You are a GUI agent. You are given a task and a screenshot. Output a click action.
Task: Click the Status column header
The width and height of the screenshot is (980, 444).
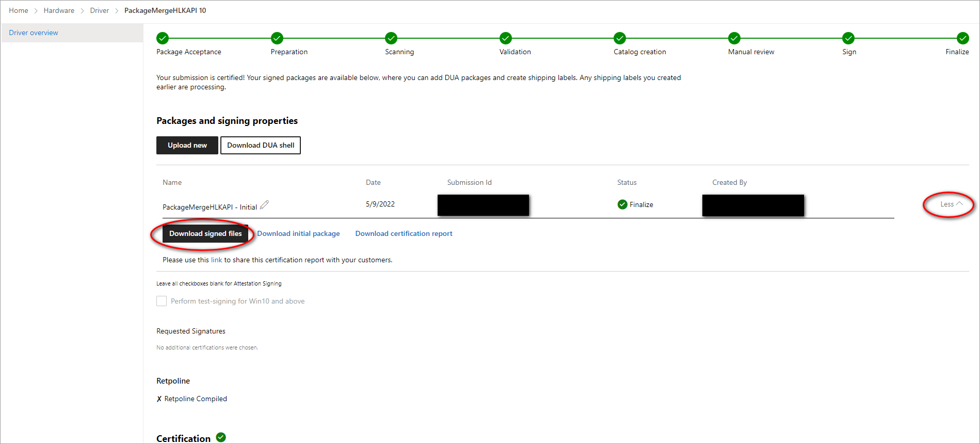point(627,182)
